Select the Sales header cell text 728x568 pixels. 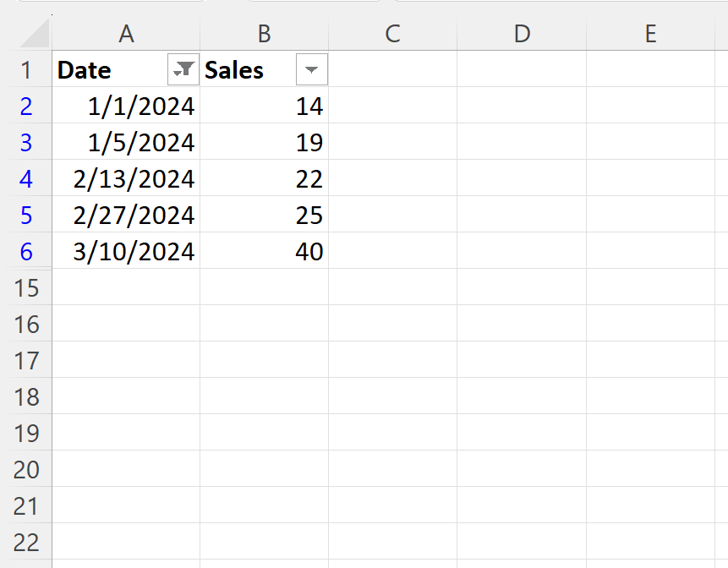tap(234, 70)
